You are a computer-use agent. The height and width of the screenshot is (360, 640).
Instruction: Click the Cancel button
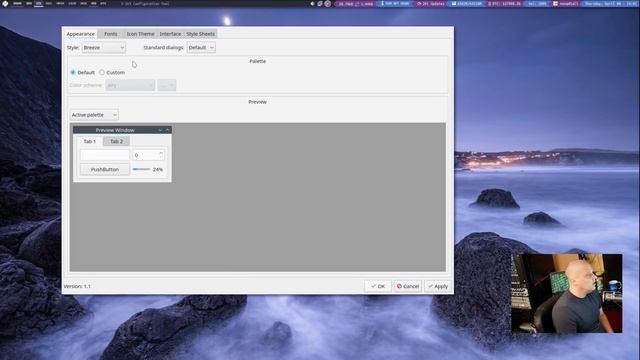pyautogui.click(x=408, y=287)
